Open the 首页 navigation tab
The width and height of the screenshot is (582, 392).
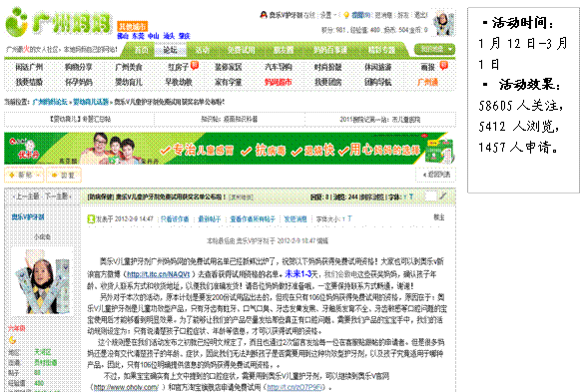pos(141,50)
